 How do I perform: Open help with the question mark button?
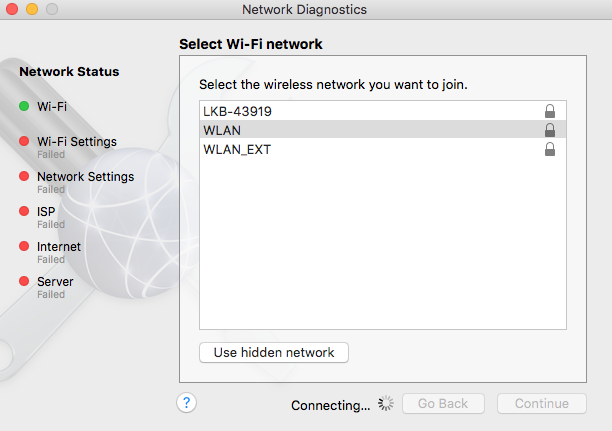coord(187,403)
